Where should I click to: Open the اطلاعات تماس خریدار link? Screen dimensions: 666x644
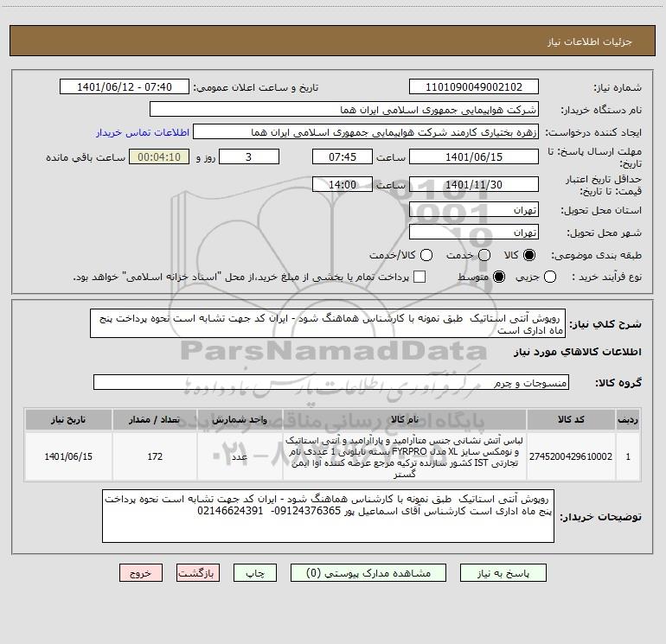(143, 132)
